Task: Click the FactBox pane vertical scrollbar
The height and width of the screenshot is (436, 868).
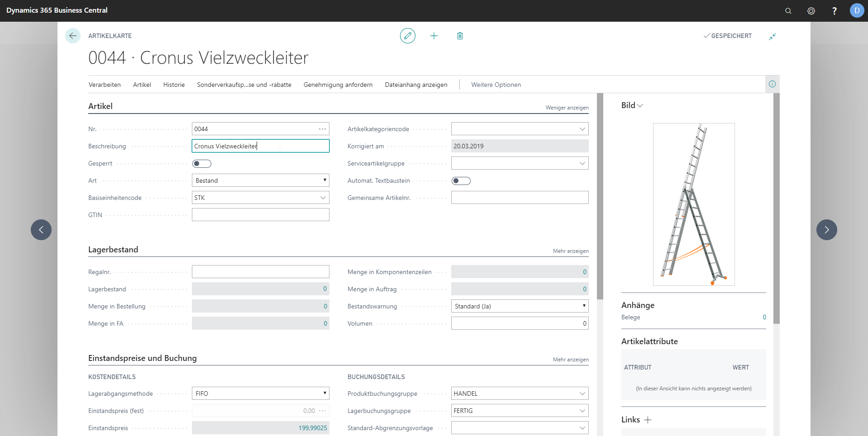Action: pyautogui.click(x=777, y=209)
